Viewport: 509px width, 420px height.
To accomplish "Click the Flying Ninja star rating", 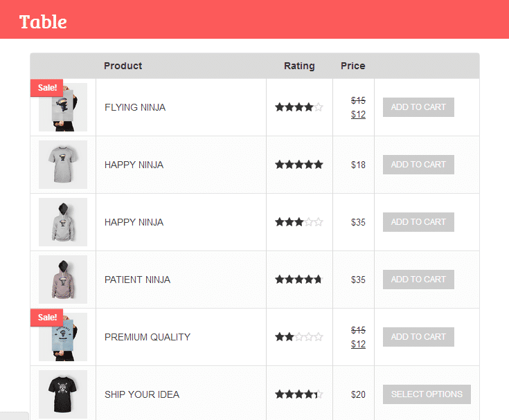I will (298, 107).
